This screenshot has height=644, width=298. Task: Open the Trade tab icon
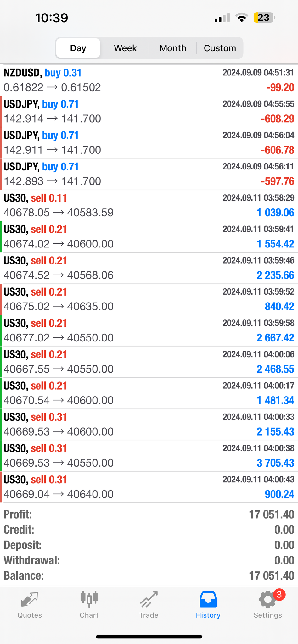click(149, 599)
